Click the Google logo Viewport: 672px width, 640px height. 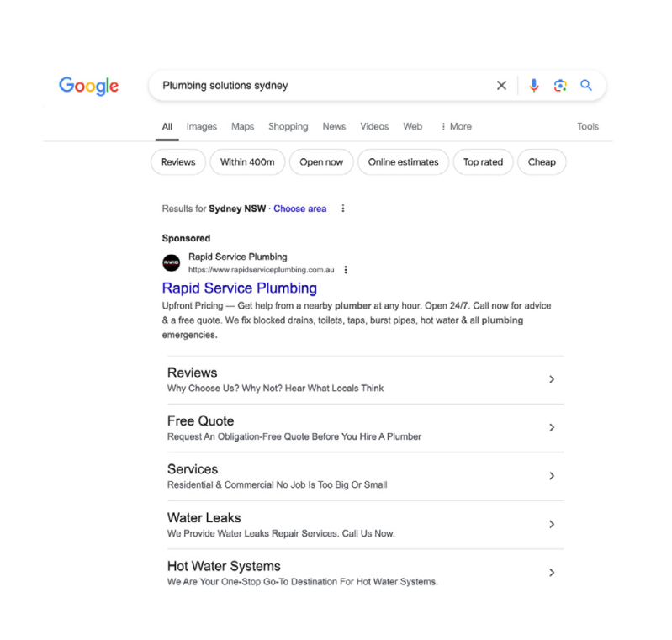point(88,86)
